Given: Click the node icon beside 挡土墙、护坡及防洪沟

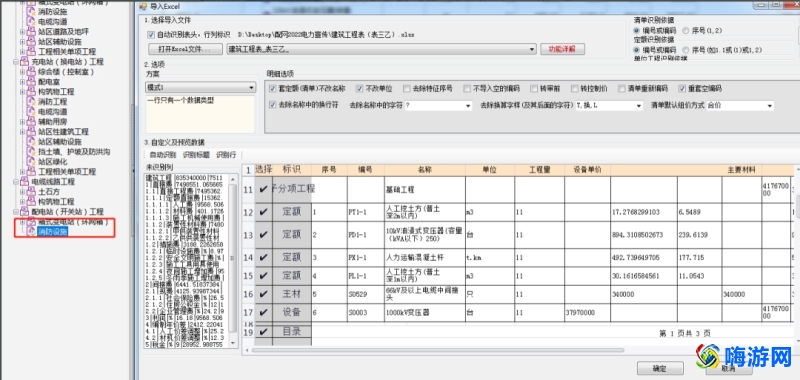Looking at the screenshot, I should coord(31,151).
